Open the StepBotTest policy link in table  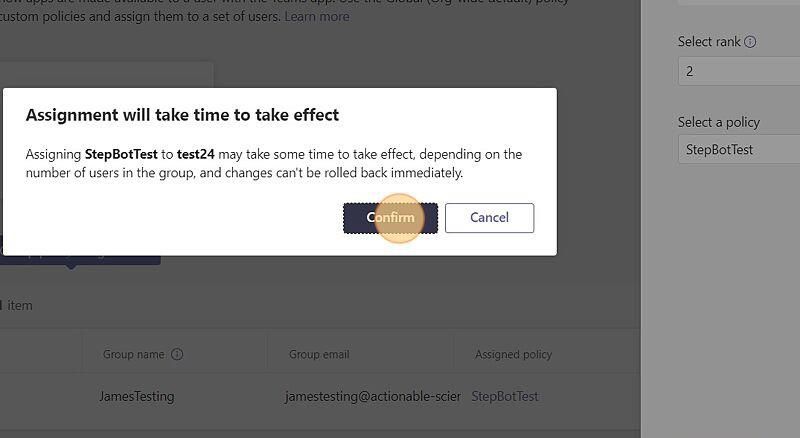(x=505, y=396)
